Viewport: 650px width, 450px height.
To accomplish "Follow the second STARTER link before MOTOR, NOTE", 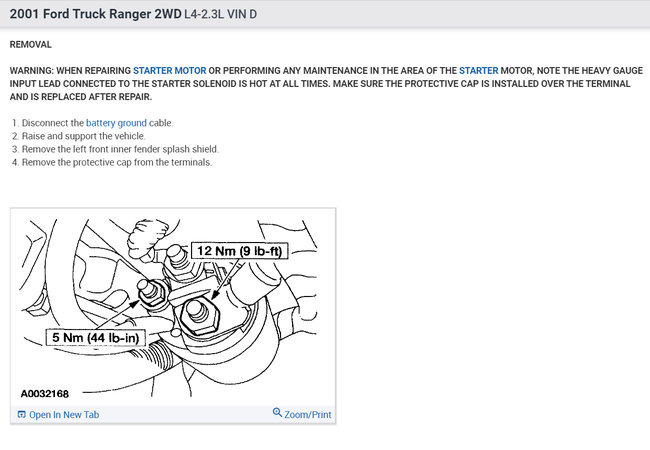I will (478, 70).
